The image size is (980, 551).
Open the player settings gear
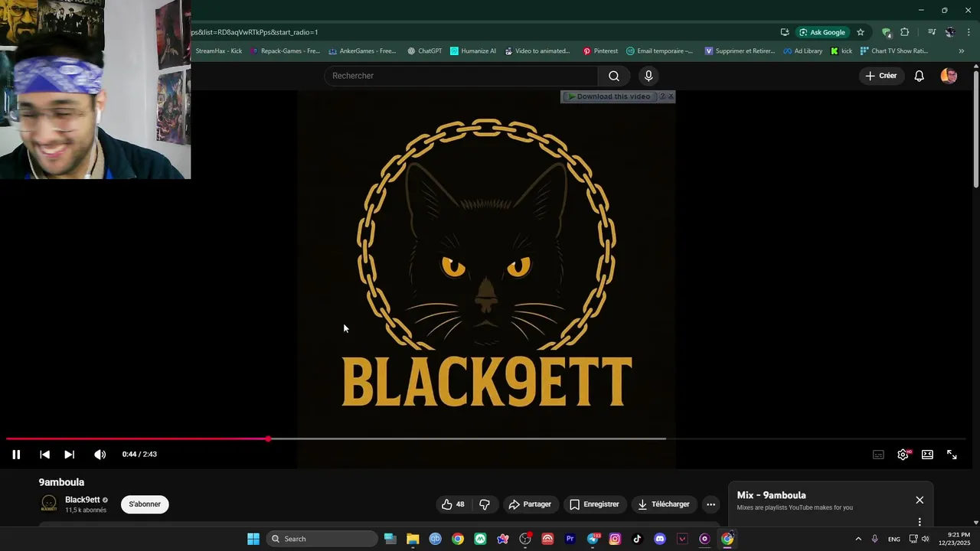[x=903, y=455]
